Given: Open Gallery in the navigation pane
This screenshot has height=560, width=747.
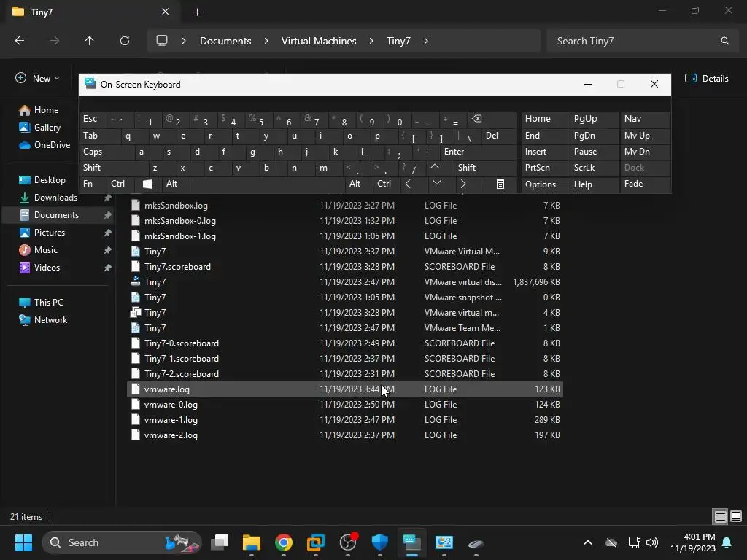Looking at the screenshot, I should [47, 128].
